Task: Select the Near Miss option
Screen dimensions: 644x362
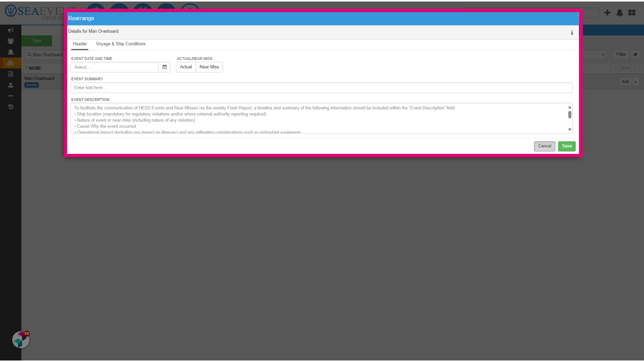Action: [209, 67]
